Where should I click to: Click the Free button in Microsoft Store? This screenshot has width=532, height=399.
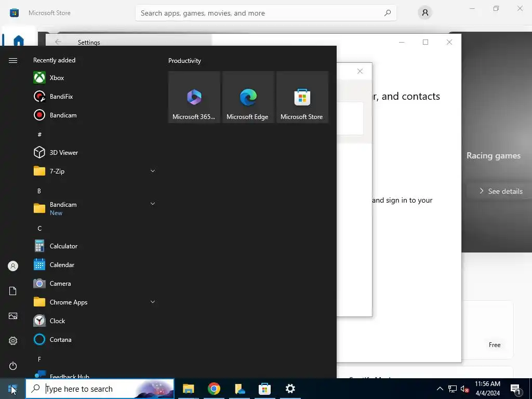(x=495, y=345)
